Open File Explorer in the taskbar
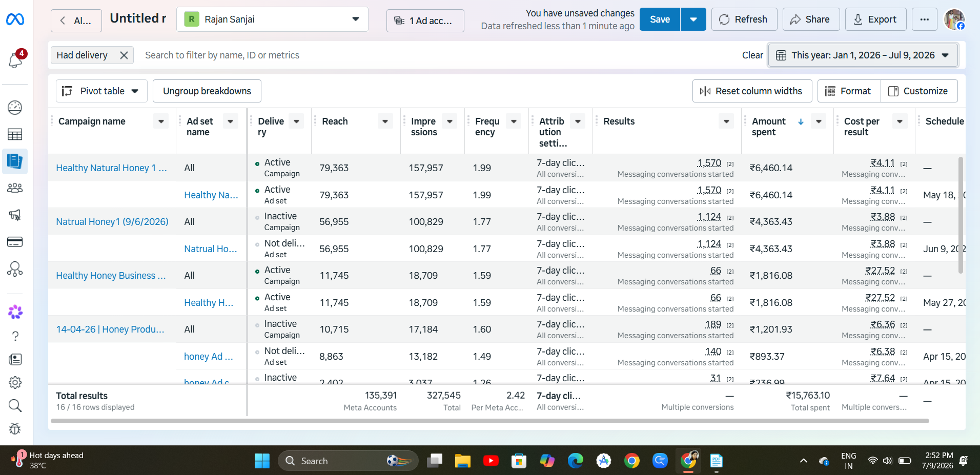This screenshot has height=475, width=980. click(x=463, y=461)
